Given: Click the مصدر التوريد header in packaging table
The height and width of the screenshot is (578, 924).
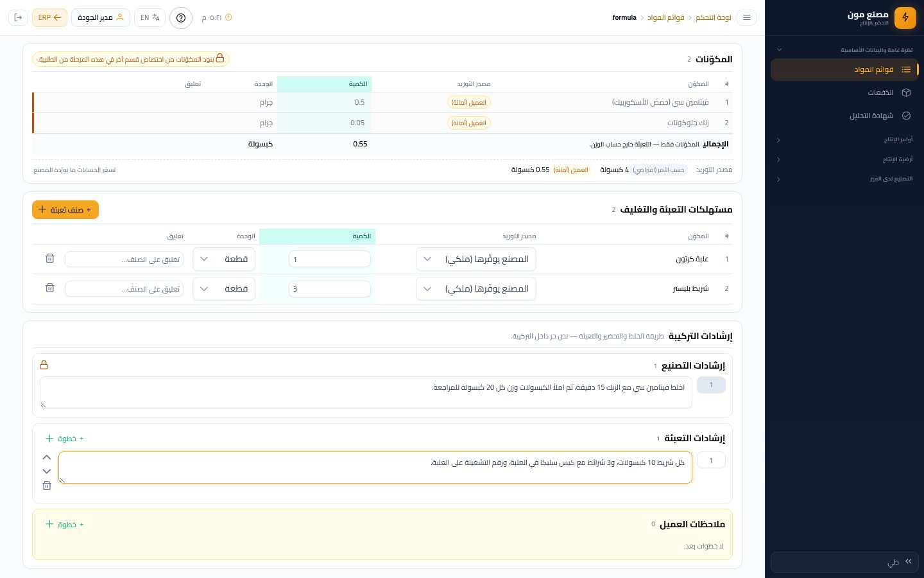Looking at the screenshot, I should point(519,236).
